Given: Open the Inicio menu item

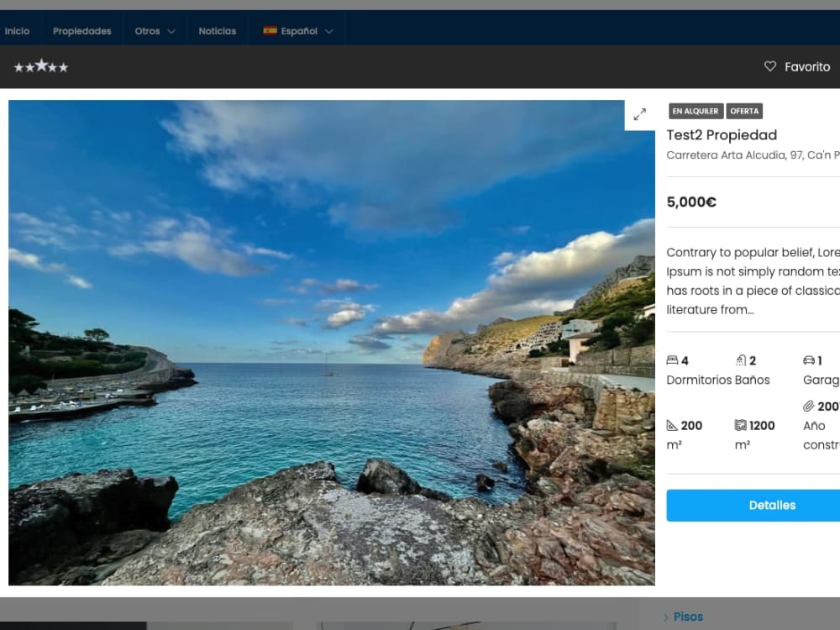Looking at the screenshot, I should (17, 31).
